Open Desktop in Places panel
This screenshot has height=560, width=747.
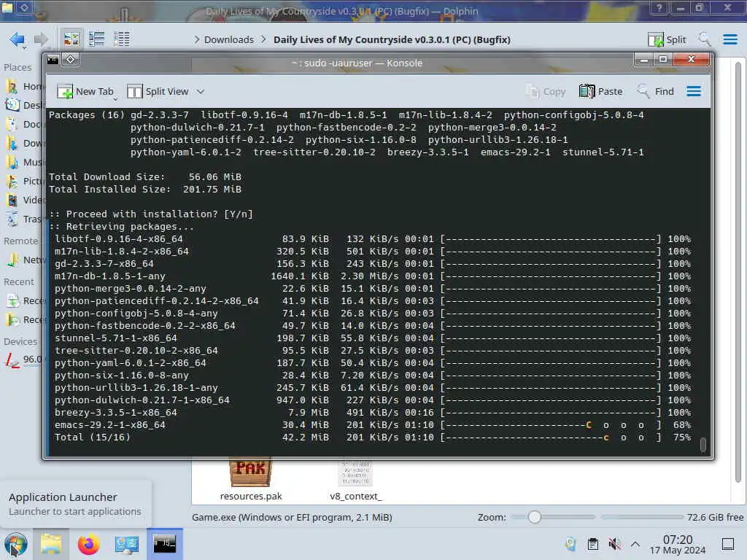click(x=24, y=105)
